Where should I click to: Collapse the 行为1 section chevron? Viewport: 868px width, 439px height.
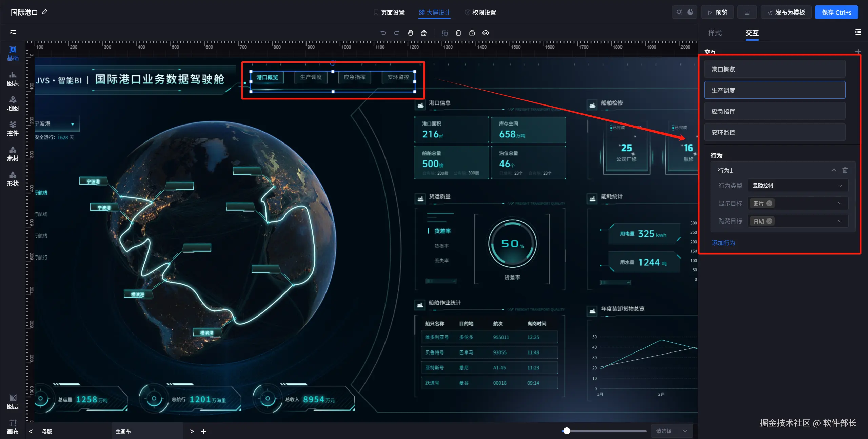834,170
